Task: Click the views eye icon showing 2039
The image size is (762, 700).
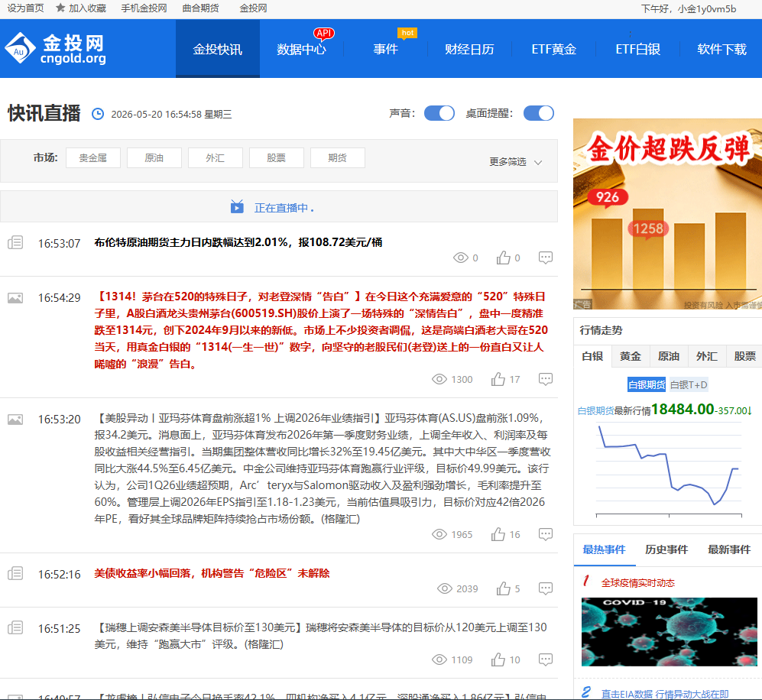Action: 445,588
